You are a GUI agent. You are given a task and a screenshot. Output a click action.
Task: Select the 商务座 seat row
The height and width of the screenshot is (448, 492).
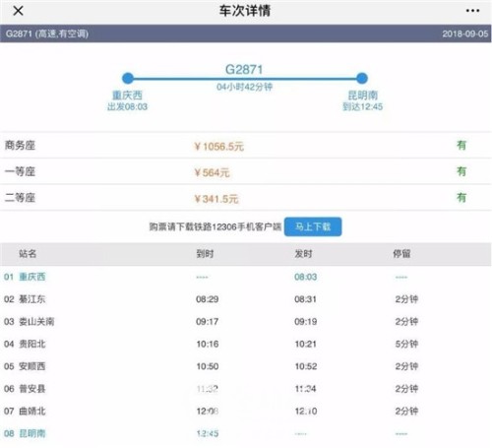246,146
